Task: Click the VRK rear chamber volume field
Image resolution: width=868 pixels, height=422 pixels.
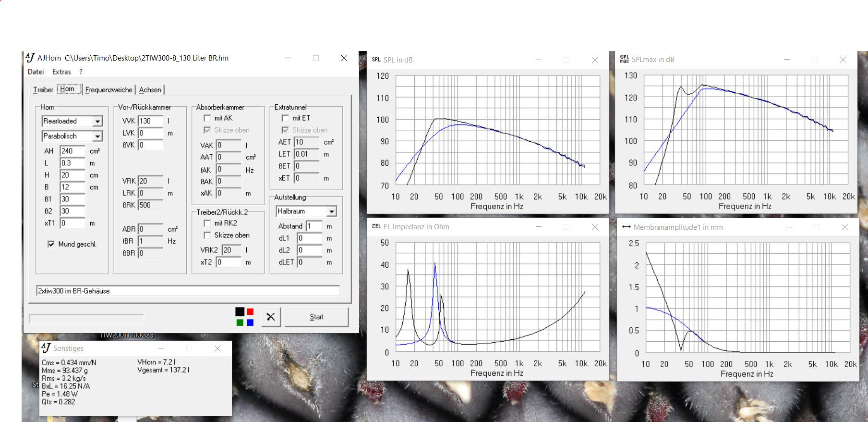Action: point(151,181)
